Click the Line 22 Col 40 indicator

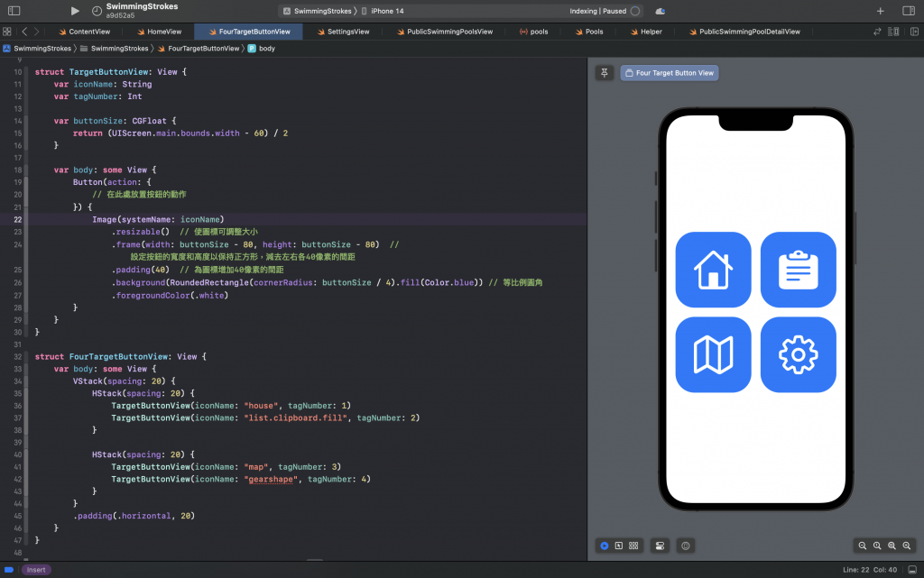[870, 570]
